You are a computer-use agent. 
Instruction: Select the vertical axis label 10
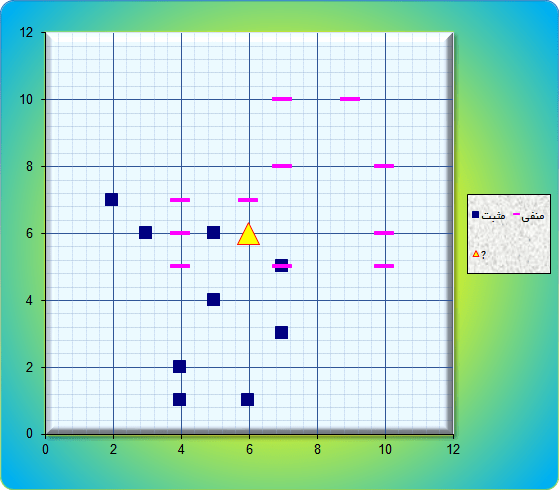click(x=26, y=99)
